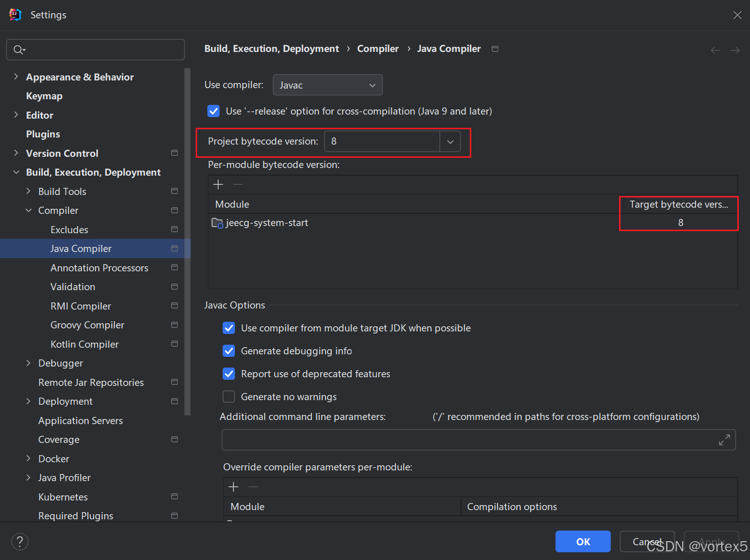Viewport: 750px width, 560px height.
Task: Click the Additional command line parameters field
Action: pos(478,440)
